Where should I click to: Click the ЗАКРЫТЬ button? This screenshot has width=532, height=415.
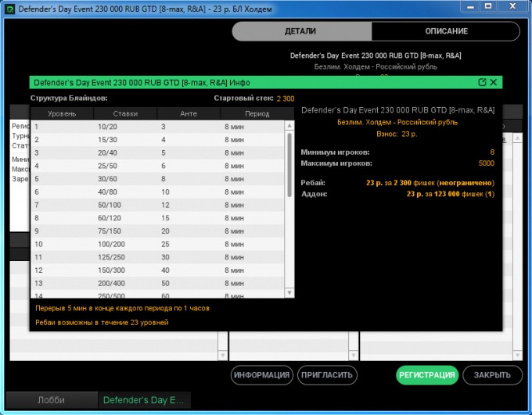(x=492, y=375)
